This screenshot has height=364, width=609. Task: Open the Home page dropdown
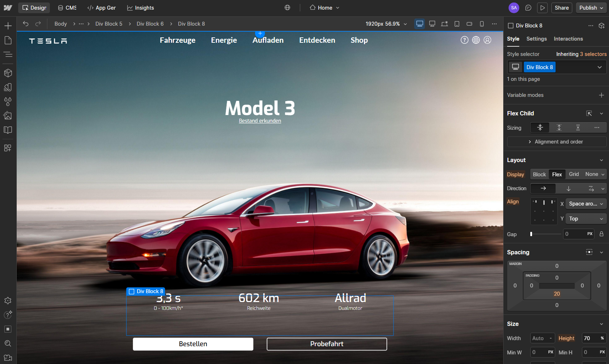[x=324, y=8]
